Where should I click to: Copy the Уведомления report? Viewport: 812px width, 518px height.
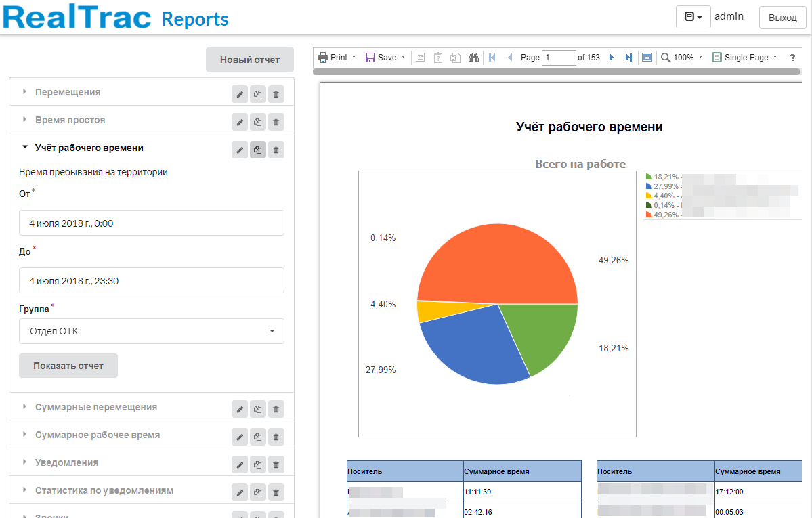pos(257,465)
